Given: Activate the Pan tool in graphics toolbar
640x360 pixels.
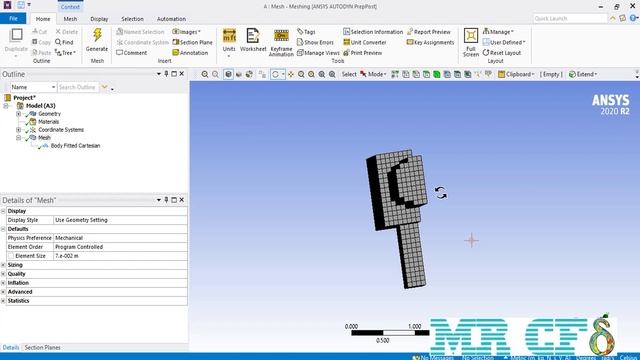Looking at the screenshot, I should (x=291, y=74).
